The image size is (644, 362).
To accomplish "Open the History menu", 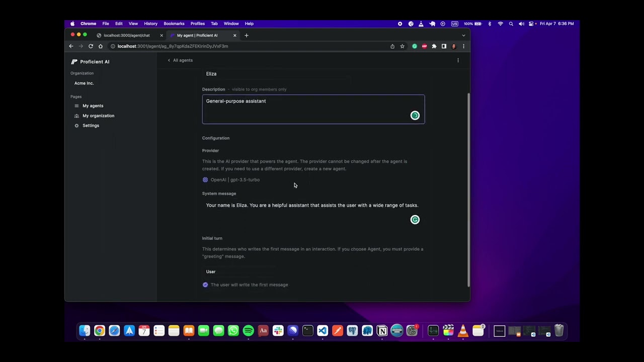I will [150, 24].
